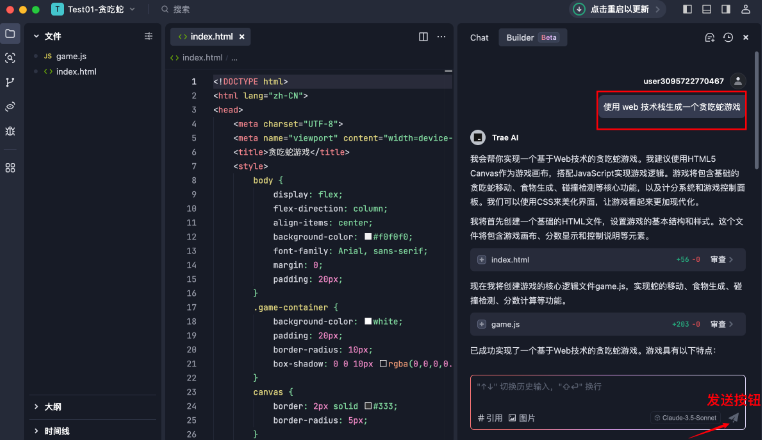
Task: Toggle the right side panel layout
Action: coord(724,9)
